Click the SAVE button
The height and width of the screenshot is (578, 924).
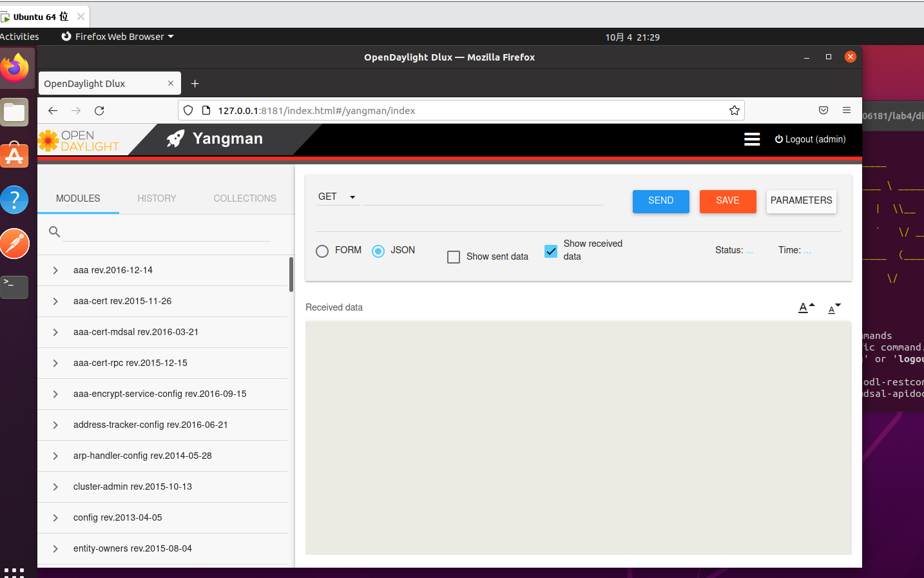728,201
